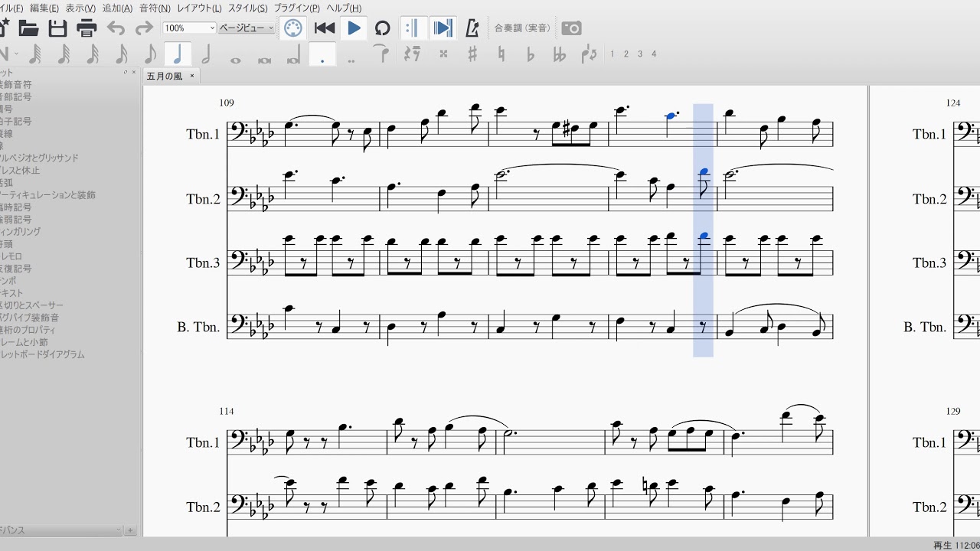This screenshot has width=980, height=551.
Task: Open the 編集(E) menu
Action: (x=44, y=8)
